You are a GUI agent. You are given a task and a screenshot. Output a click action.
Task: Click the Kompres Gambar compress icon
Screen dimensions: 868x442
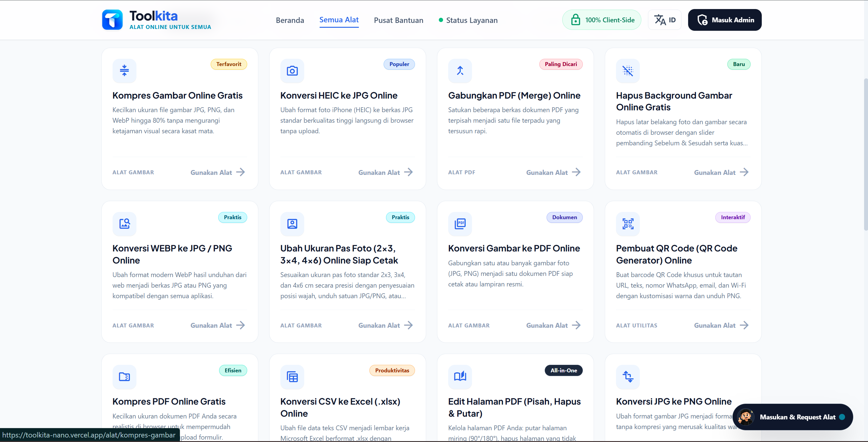tap(124, 71)
